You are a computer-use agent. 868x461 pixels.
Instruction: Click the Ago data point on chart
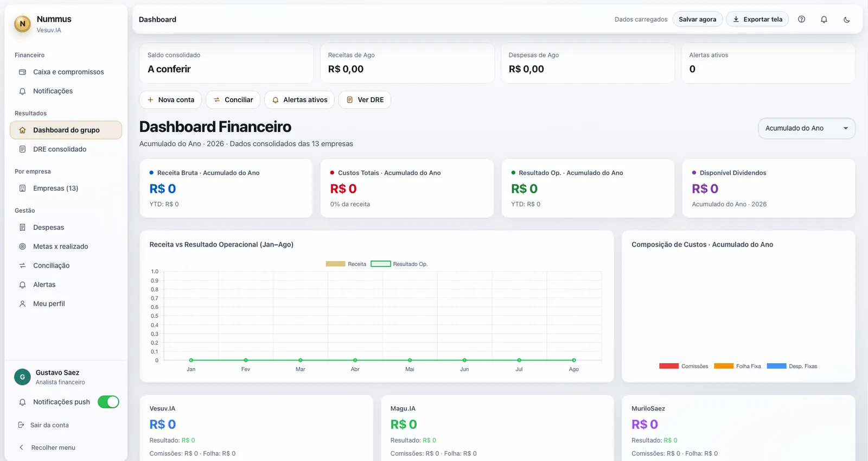coord(574,360)
